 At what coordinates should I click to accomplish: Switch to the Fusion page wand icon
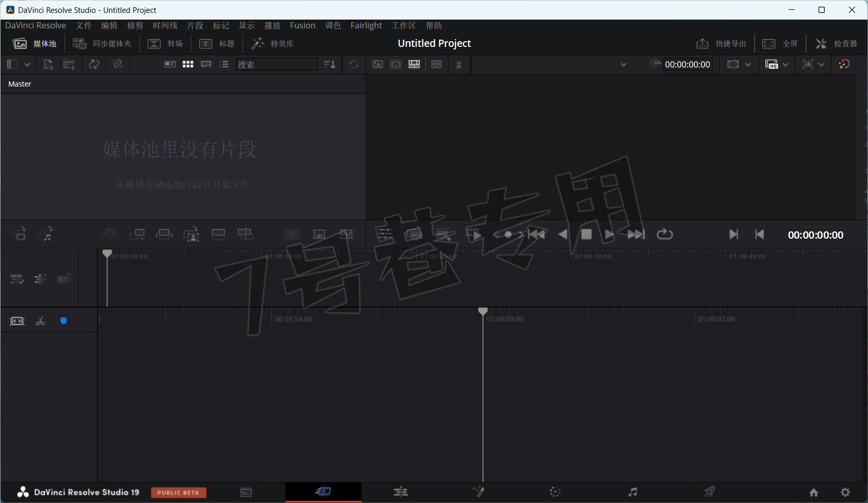click(478, 492)
